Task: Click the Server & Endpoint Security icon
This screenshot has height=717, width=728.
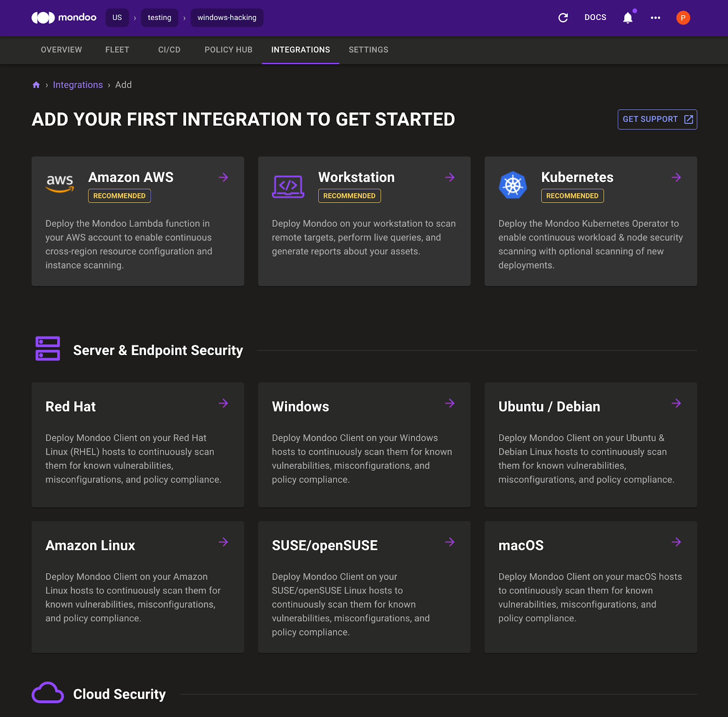Action: point(48,349)
